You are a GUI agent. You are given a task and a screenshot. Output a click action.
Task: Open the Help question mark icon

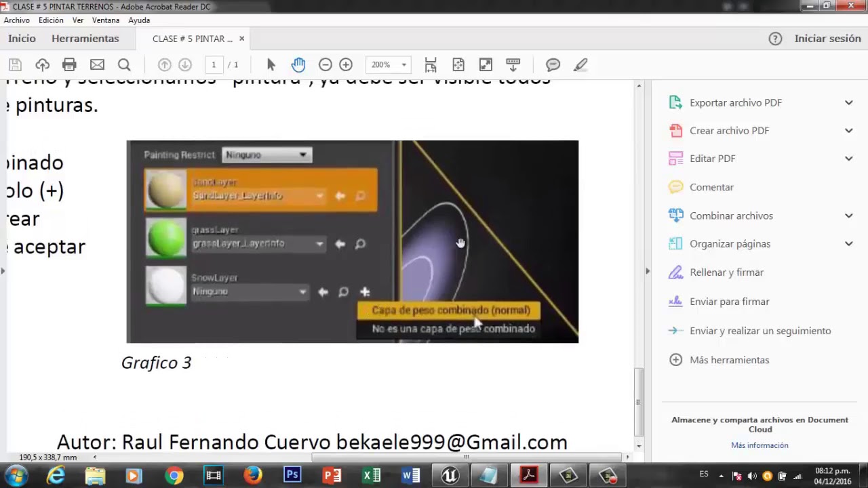click(775, 39)
